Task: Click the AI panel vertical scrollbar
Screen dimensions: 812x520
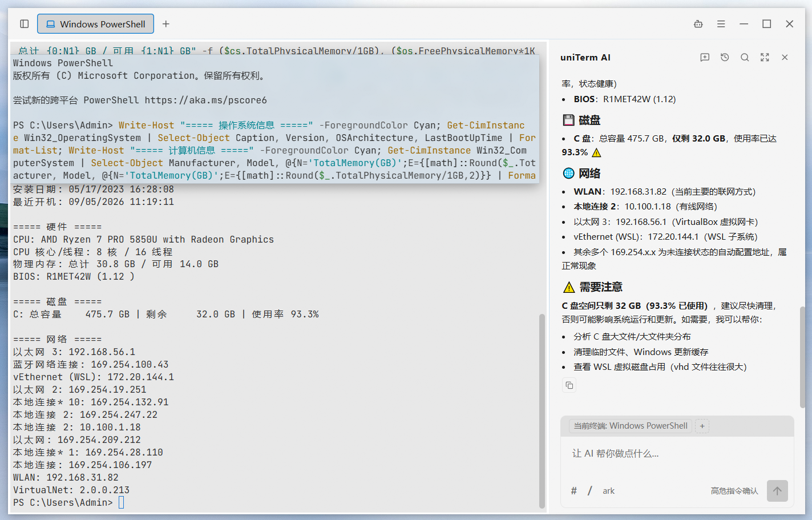Action: point(802,357)
